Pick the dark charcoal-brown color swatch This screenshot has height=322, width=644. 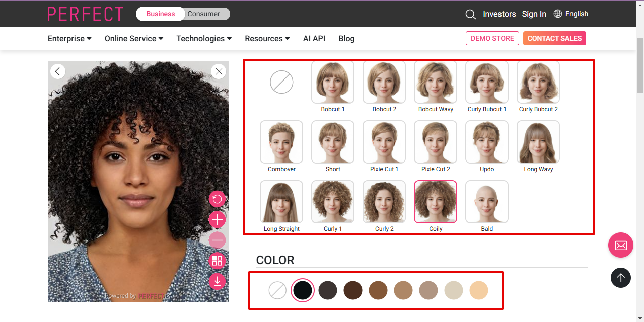[x=328, y=290]
